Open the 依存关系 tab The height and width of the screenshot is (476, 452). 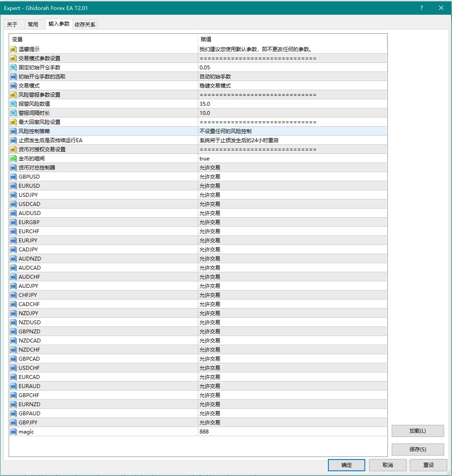[x=85, y=25]
